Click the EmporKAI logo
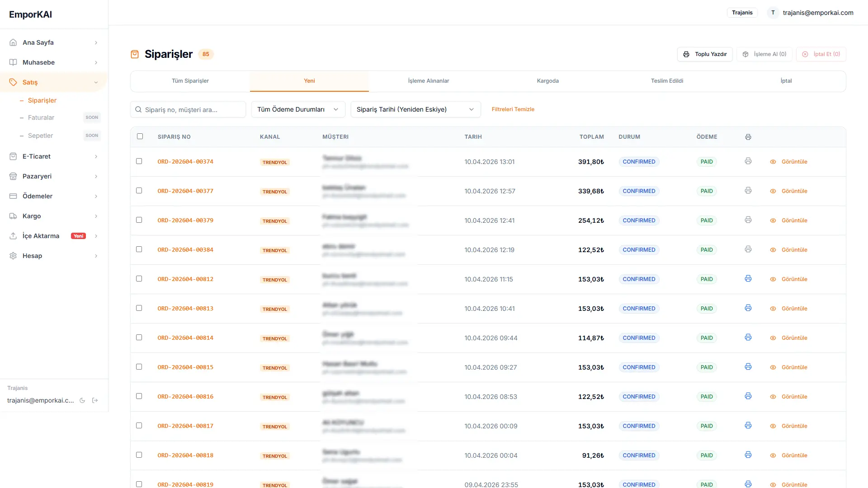 30,14
